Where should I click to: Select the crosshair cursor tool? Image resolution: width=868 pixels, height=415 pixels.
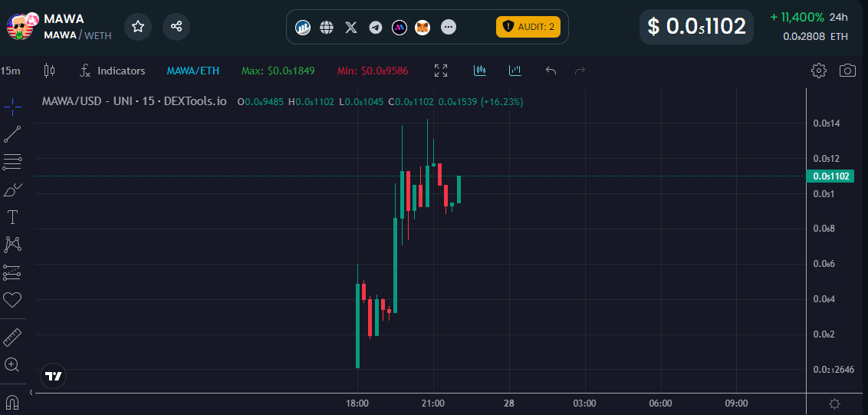(x=12, y=107)
